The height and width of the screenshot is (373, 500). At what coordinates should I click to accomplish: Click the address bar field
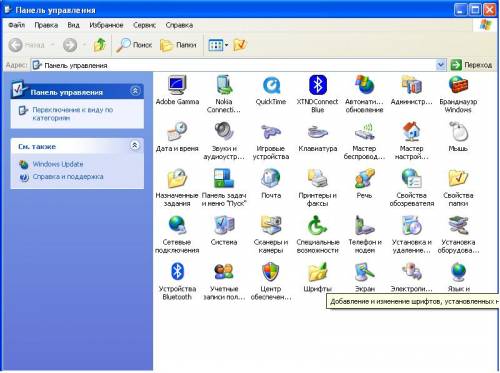point(234,65)
